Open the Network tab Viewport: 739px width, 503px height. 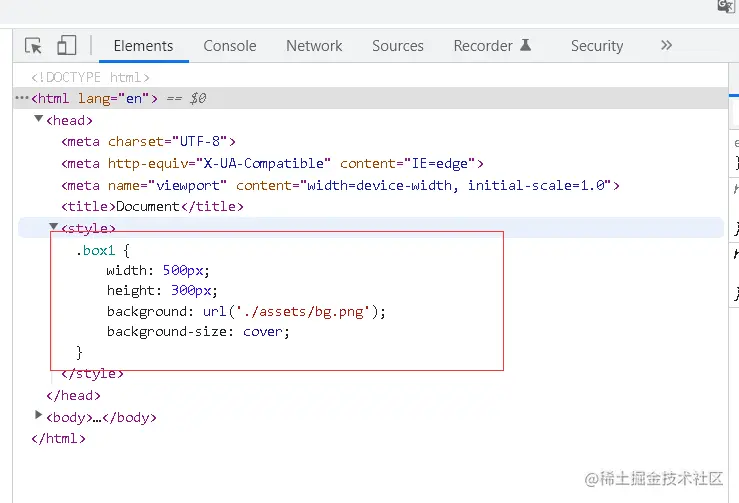pos(314,46)
